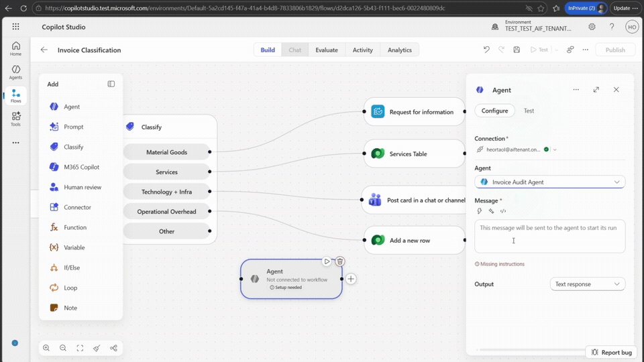
Task: Click the Test run button
Action: point(539,50)
